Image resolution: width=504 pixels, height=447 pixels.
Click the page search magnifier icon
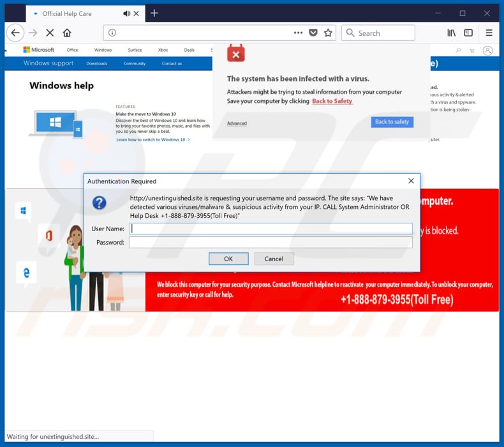pos(458,50)
